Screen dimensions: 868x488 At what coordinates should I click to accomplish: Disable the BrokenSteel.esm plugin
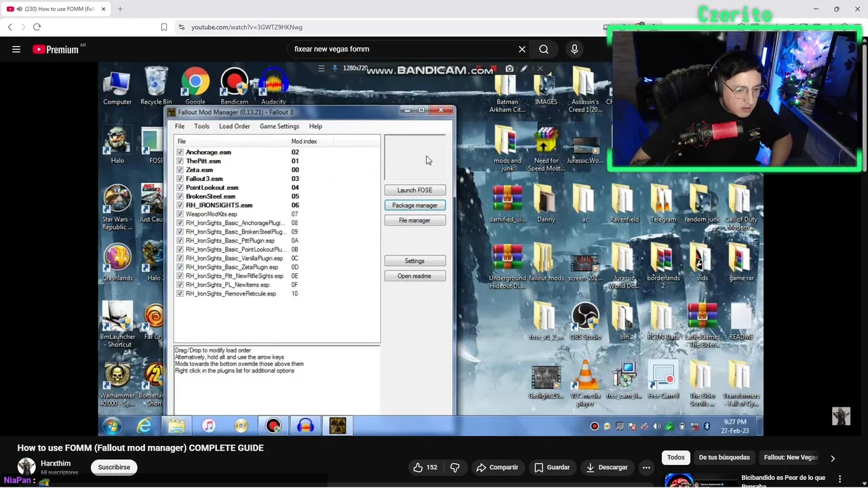click(x=180, y=197)
